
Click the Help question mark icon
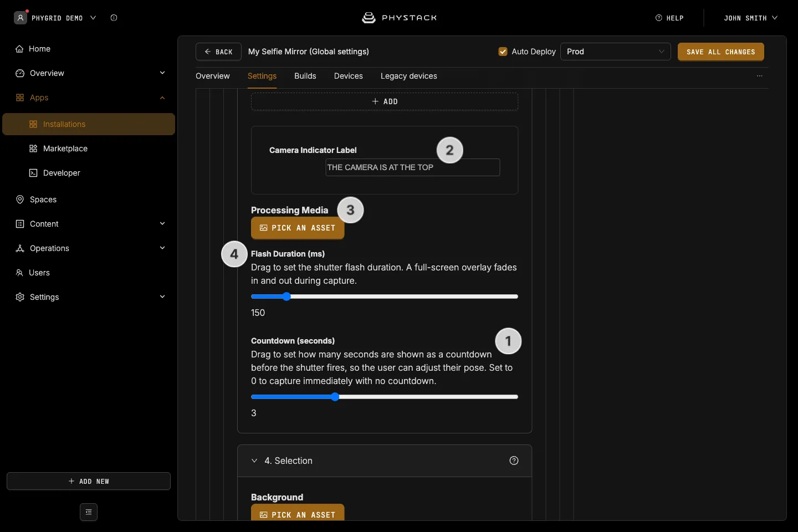tap(659, 18)
